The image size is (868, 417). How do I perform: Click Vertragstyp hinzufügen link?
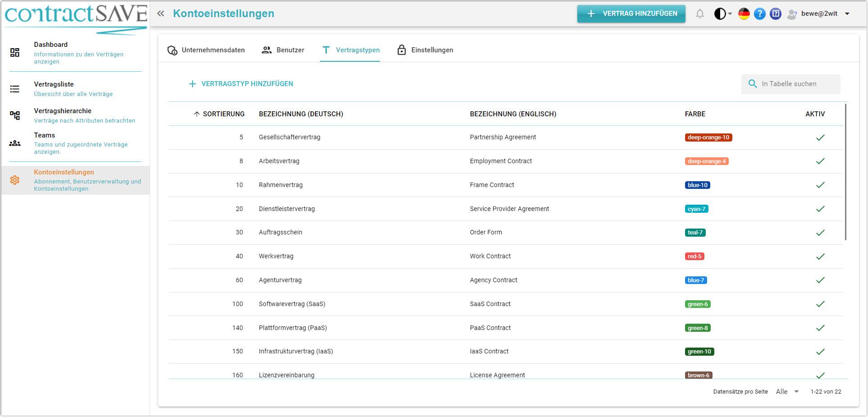[241, 84]
